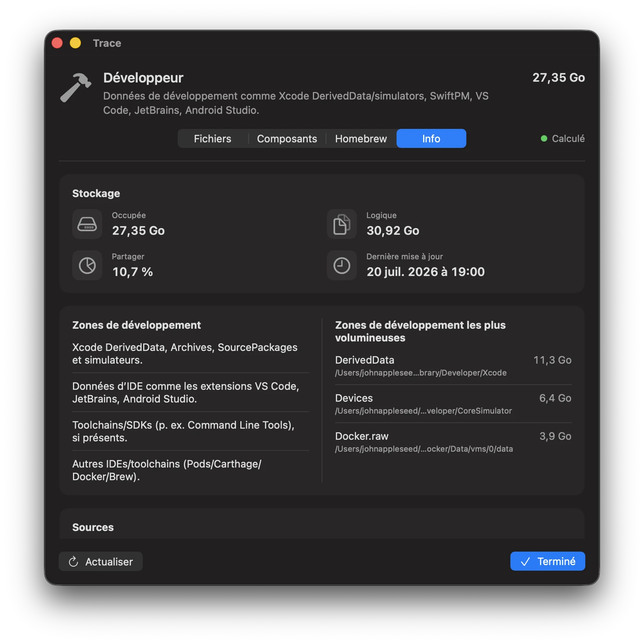Select the Info tab
644x644 pixels.
[431, 138]
